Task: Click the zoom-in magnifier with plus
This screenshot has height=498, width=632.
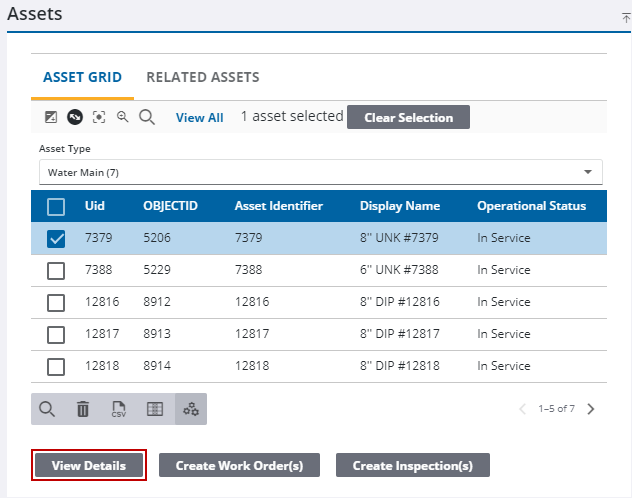Action: pos(122,117)
